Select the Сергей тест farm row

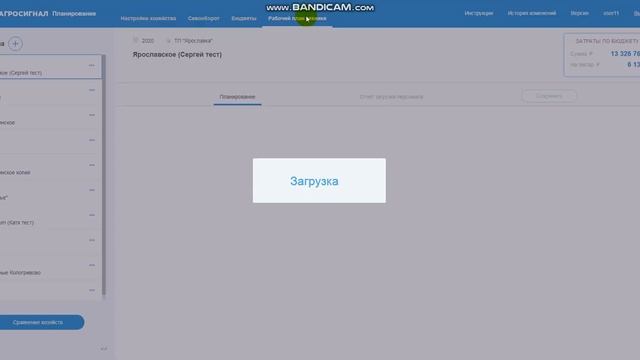coord(51,67)
